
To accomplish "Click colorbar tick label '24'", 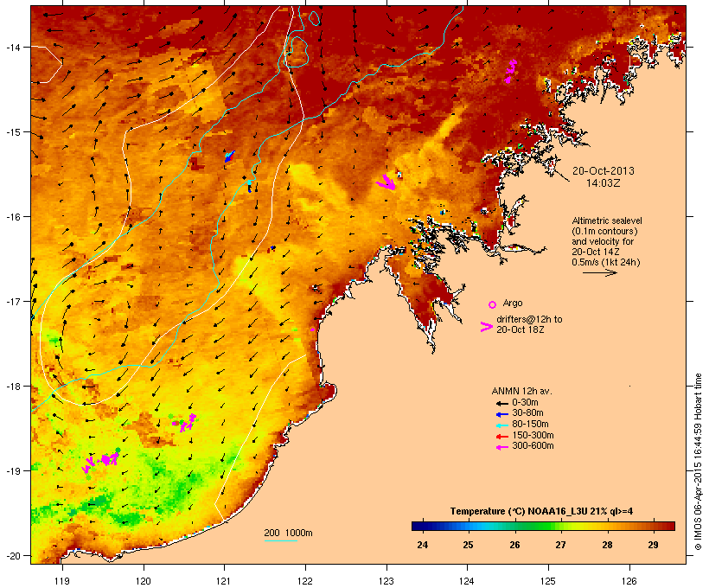I will click(x=422, y=545).
